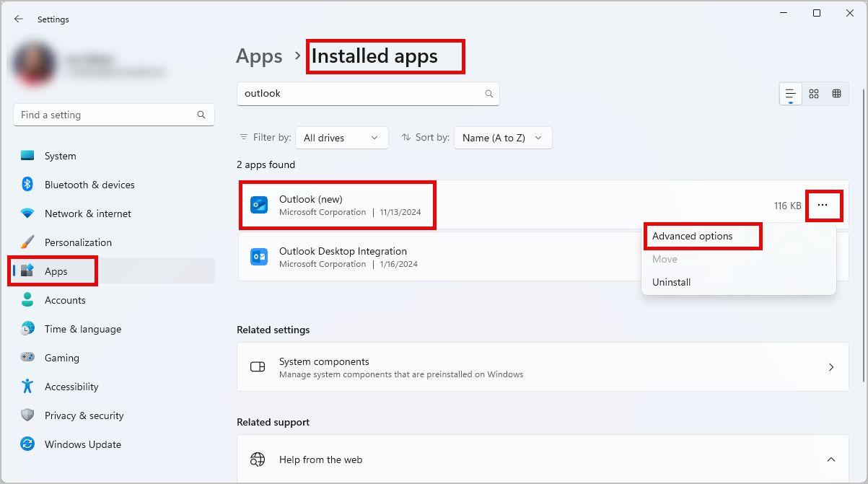Open the user profile picture
Image resolution: width=868 pixels, height=484 pixels.
(35, 64)
